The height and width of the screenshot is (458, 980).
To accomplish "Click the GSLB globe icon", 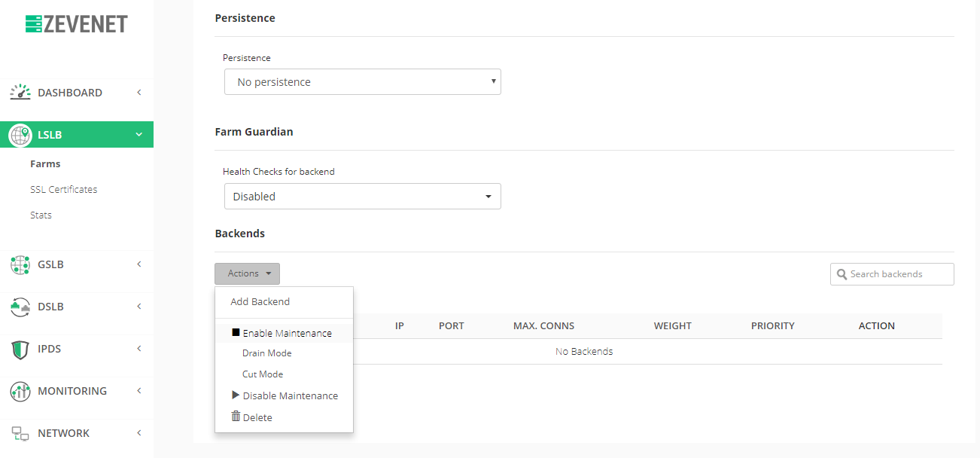I will coord(20,264).
